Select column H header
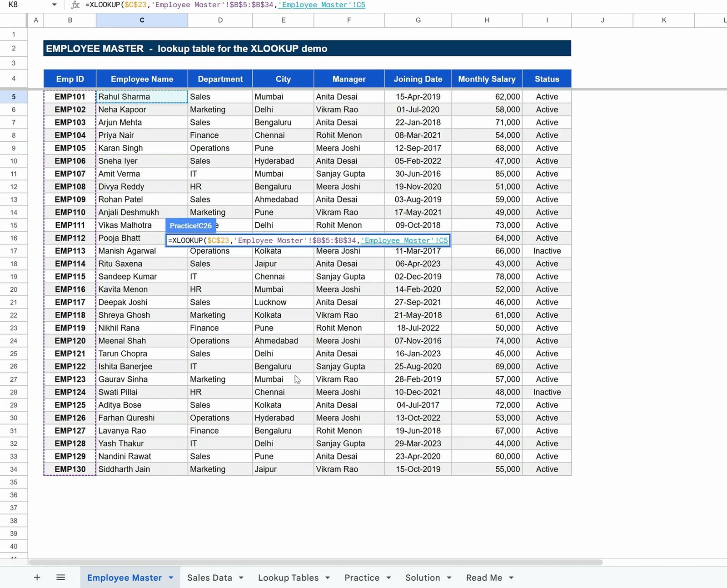 point(487,20)
